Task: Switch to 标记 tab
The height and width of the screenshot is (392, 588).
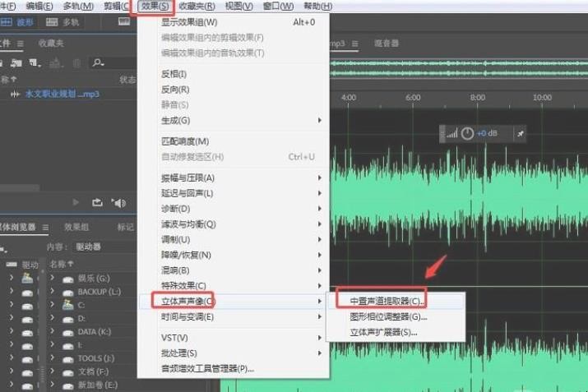Action: point(125,227)
